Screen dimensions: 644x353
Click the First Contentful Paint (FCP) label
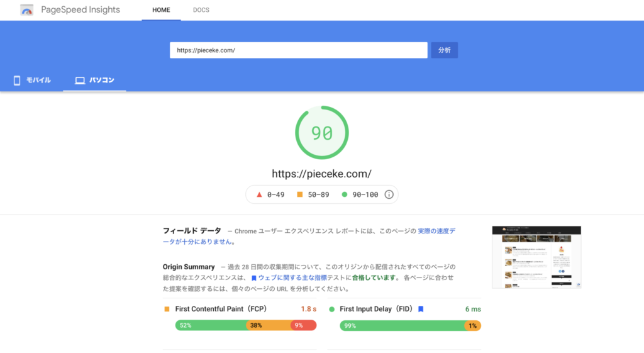(x=221, y=309)
